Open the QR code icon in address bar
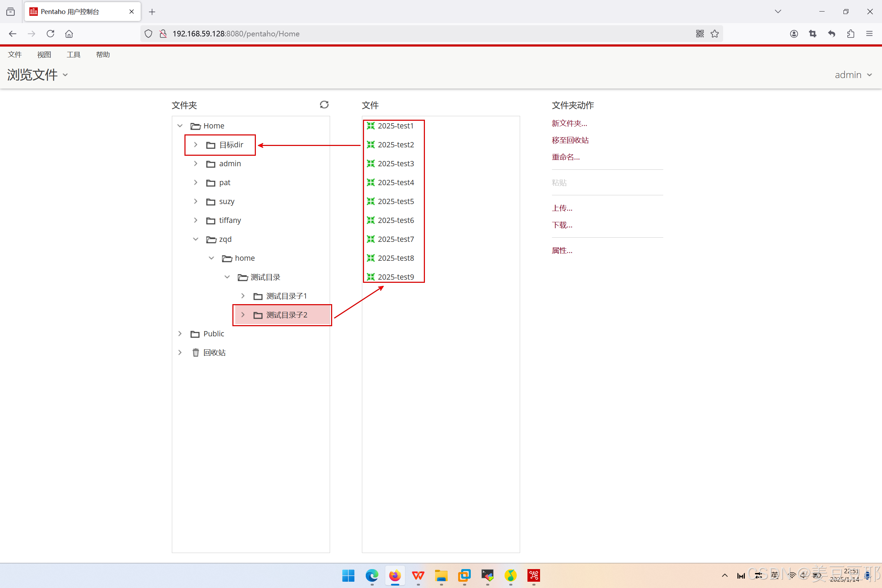The height and width of the screenshot is (588, 882). point(700,34)
